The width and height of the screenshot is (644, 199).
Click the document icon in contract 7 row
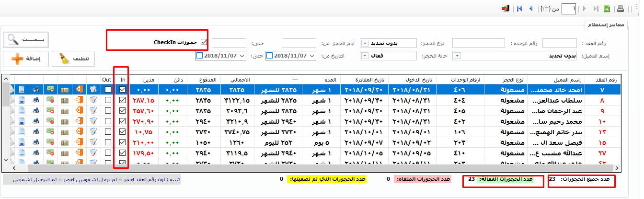[22, 90]
